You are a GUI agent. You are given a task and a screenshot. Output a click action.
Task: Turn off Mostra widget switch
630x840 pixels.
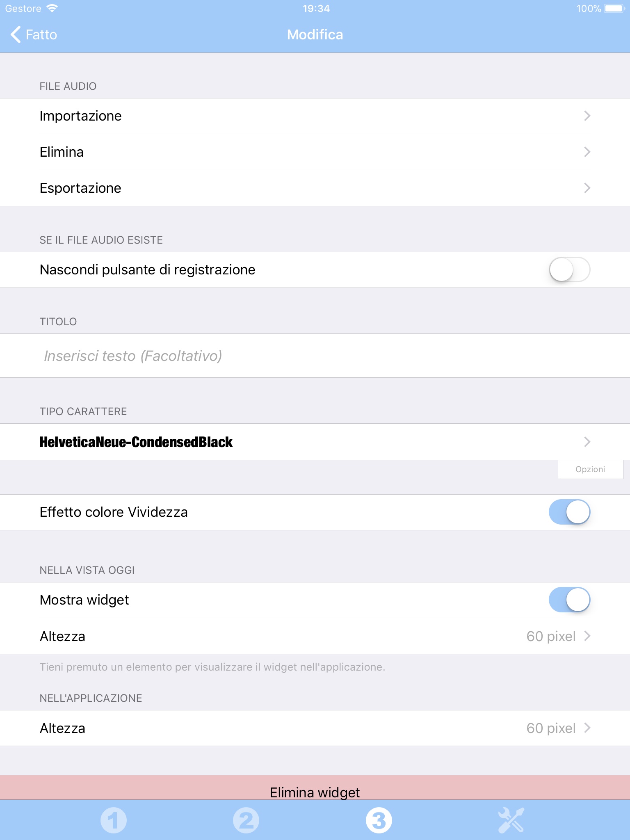[569, 600]
